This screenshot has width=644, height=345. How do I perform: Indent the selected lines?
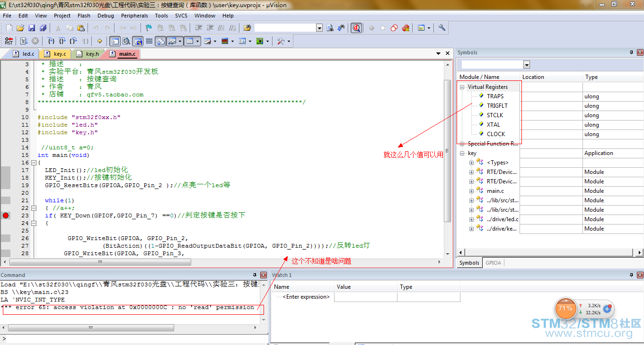tap(198, 28)
